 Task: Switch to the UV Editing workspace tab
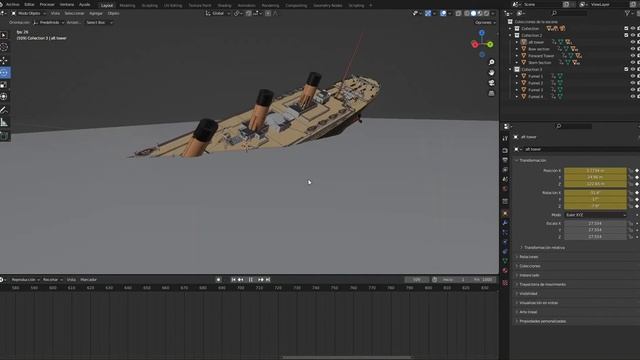(x=173, y=6)
